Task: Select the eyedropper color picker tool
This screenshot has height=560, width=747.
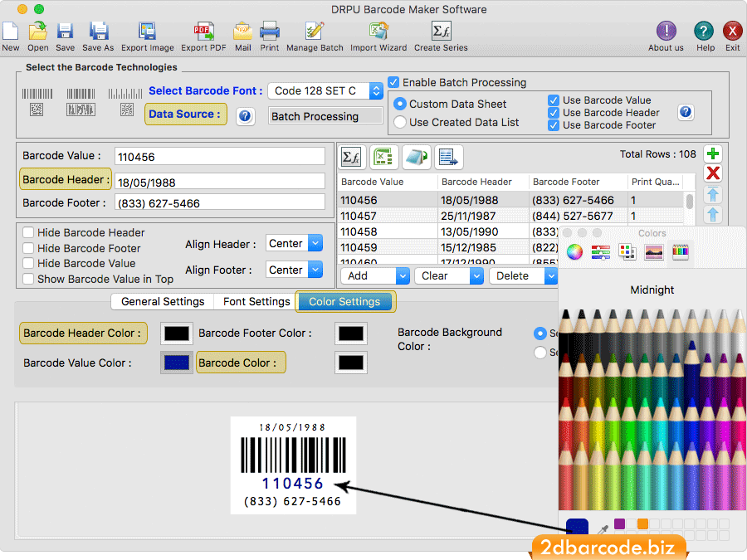Action: pyautogui.click(x=603, y=529)
